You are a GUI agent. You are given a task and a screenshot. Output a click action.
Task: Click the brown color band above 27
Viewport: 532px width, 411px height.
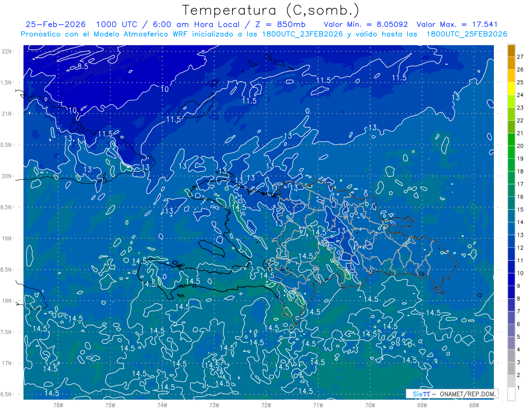point(511,50)
